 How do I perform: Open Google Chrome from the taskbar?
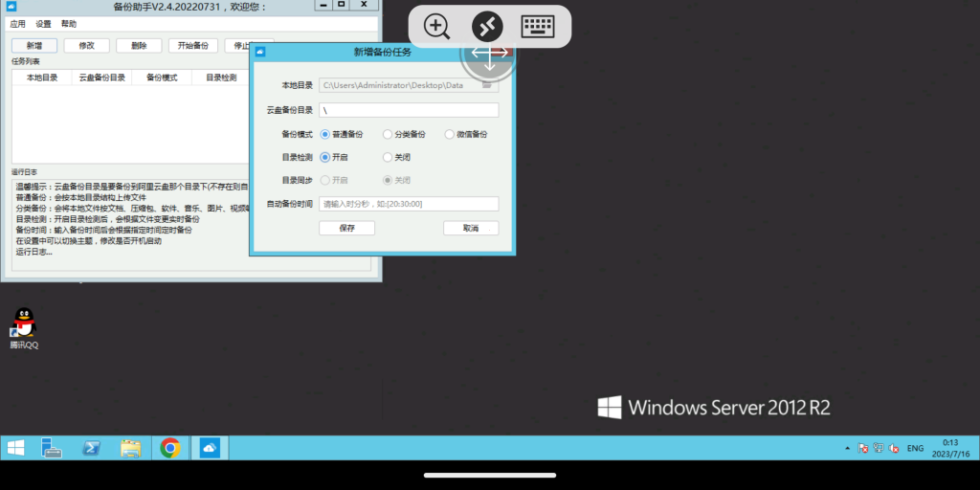tap(170, 448)
